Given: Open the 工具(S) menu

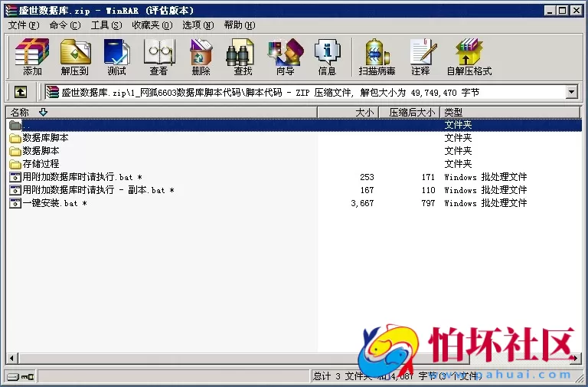Looking at the screenshot, I should coord(106,25).
